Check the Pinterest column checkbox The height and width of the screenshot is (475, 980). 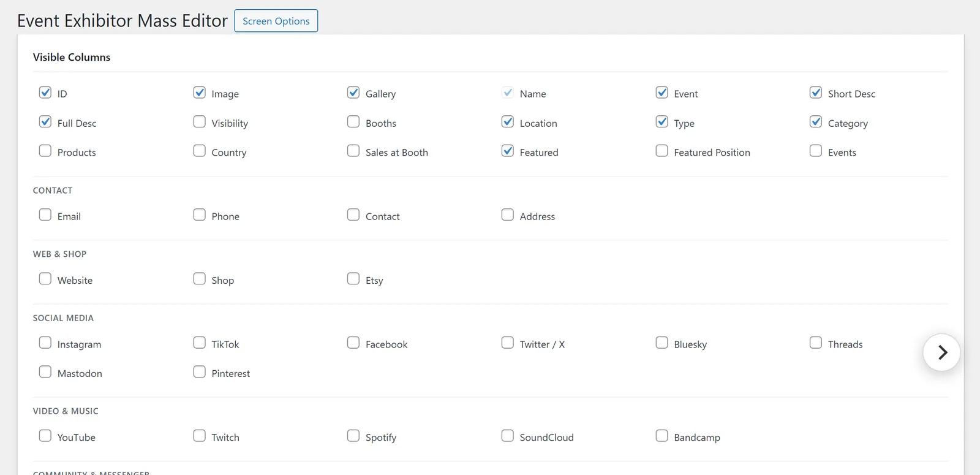point(200,372)
